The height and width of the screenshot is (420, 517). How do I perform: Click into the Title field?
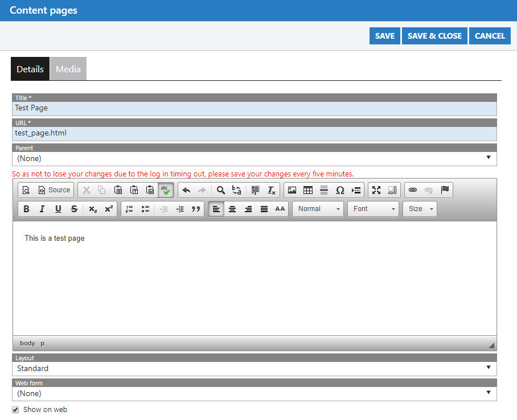pyautogui.click(x=254, y=108)
